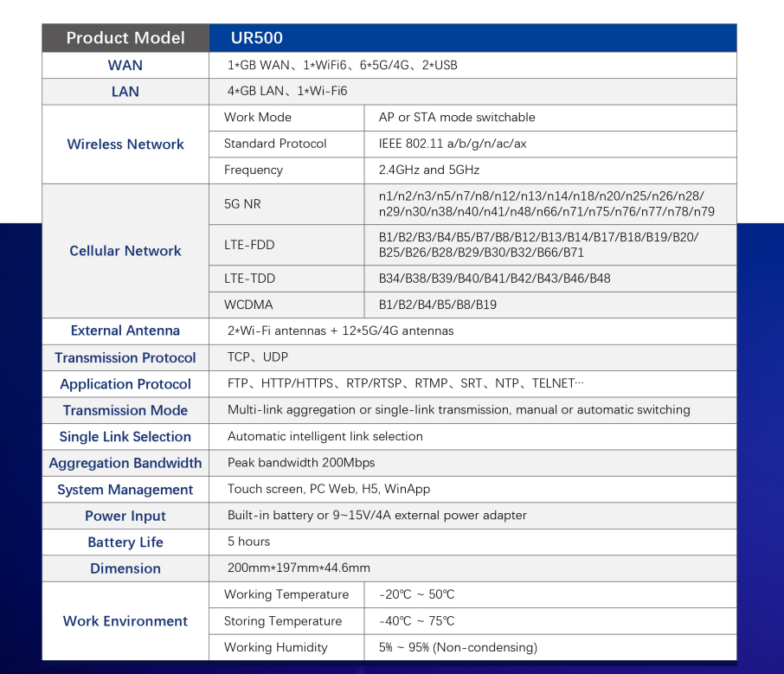Select the 'Multi-link aggregation or single-link' description

tap(459, 410)
